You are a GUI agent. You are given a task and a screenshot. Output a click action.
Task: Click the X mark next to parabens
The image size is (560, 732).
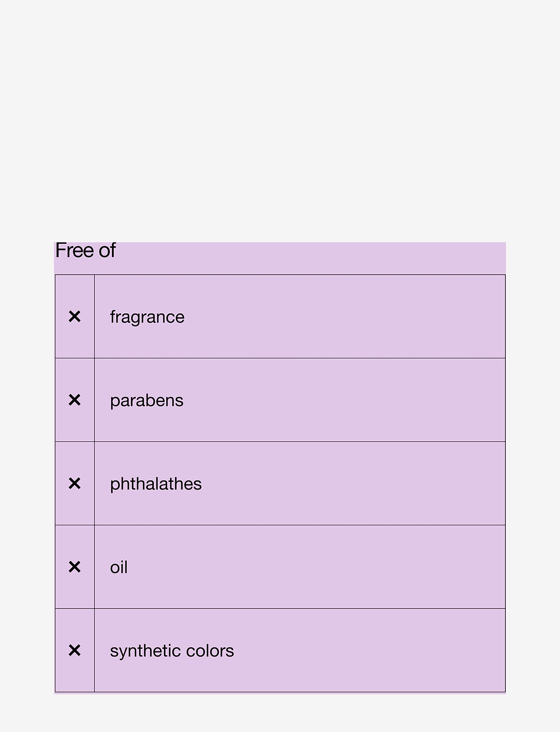75,400
